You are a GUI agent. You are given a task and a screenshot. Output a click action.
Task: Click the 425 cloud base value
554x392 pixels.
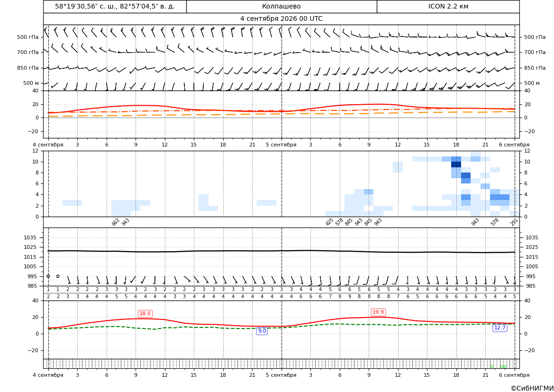pos(329,222)
